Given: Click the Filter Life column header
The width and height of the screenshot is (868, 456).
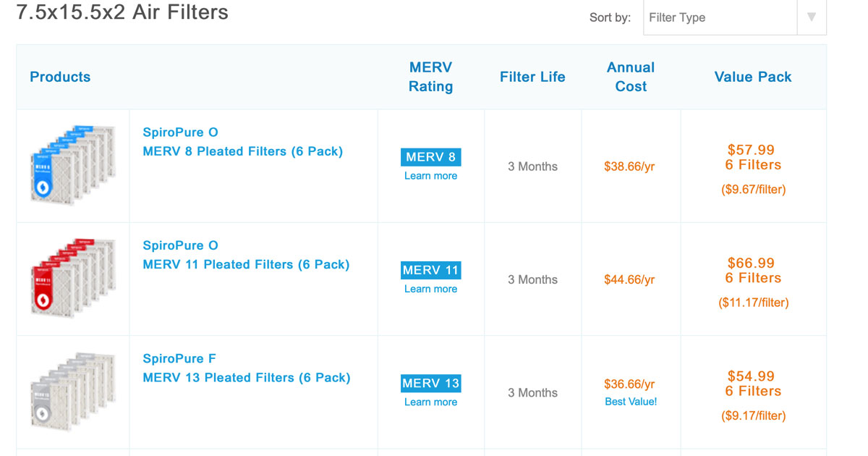Looking at the screenshot, I should pyautogui.click(x=532, y=77).
